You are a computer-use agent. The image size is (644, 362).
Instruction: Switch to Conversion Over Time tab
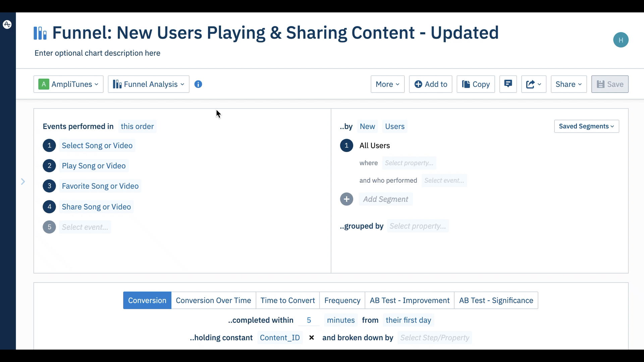[x=213, y=300]
